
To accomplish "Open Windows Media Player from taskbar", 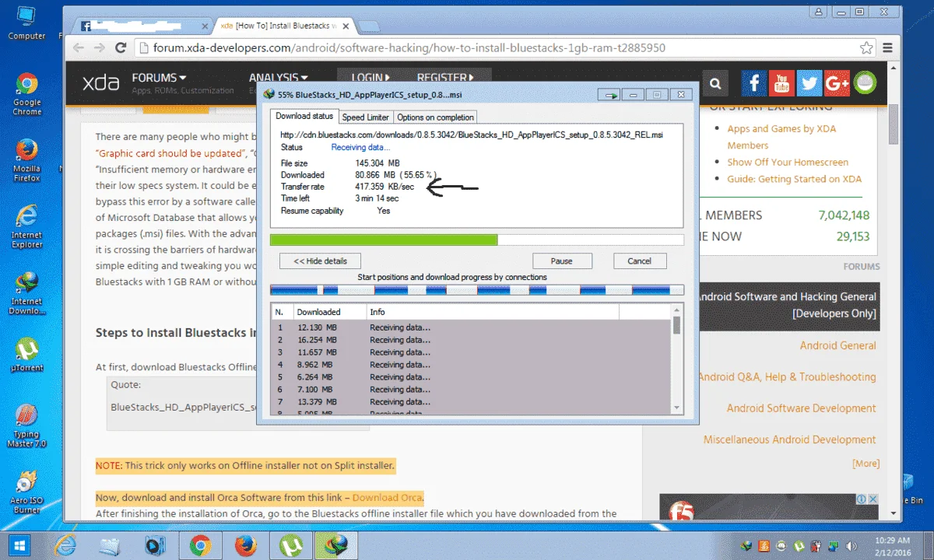I will pyautogui.click(x=155, y=546).
